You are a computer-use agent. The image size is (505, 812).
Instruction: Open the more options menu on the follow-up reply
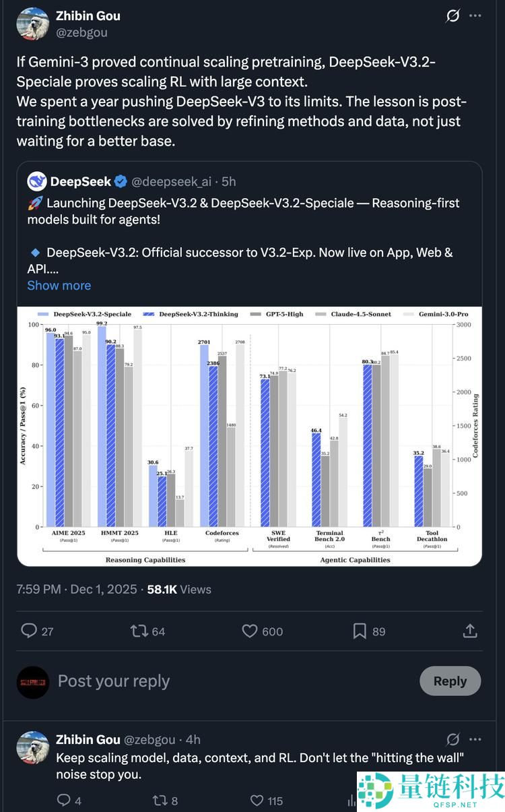pyautogui.click(x=475, y=739)
